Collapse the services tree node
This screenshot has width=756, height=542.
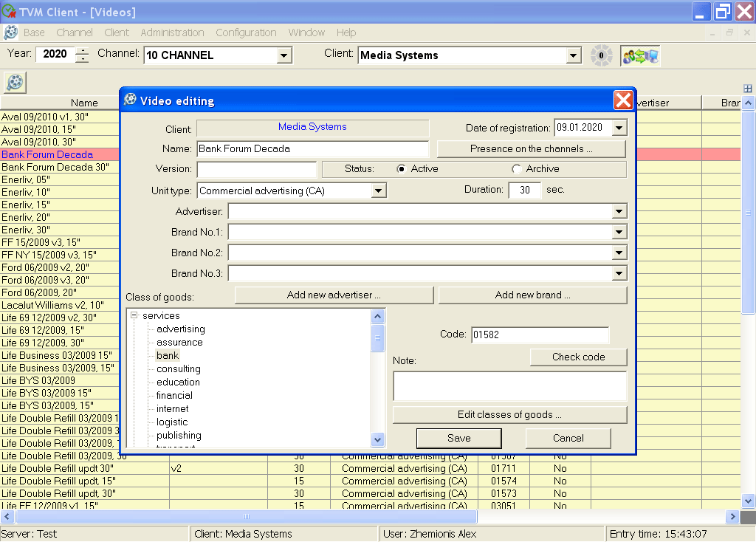click(x=134, y=316)
